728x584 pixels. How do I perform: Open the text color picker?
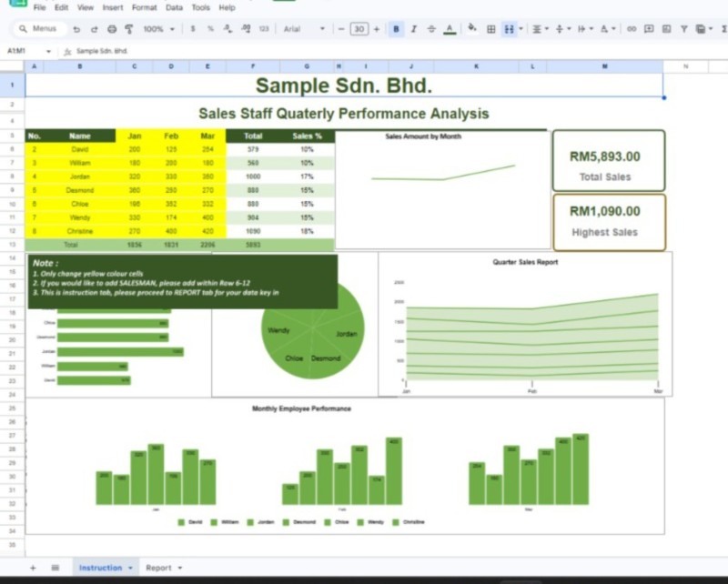(x=450, y=29)
